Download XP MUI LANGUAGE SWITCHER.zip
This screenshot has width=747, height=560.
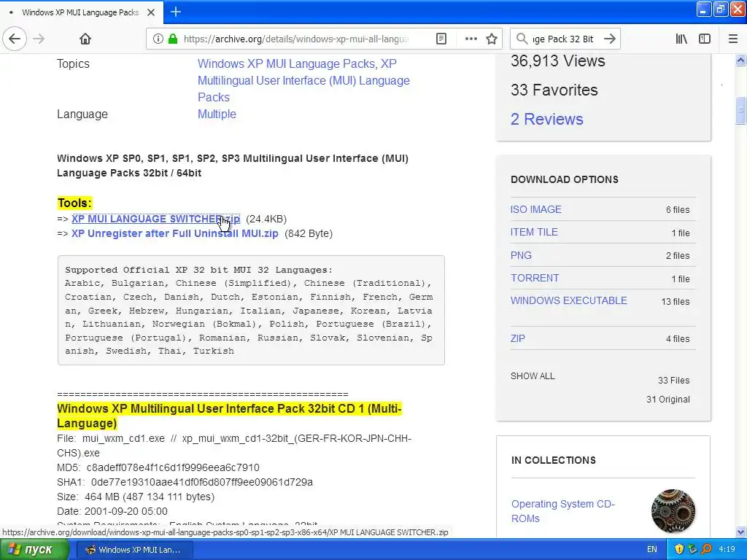tap(156, 219)
